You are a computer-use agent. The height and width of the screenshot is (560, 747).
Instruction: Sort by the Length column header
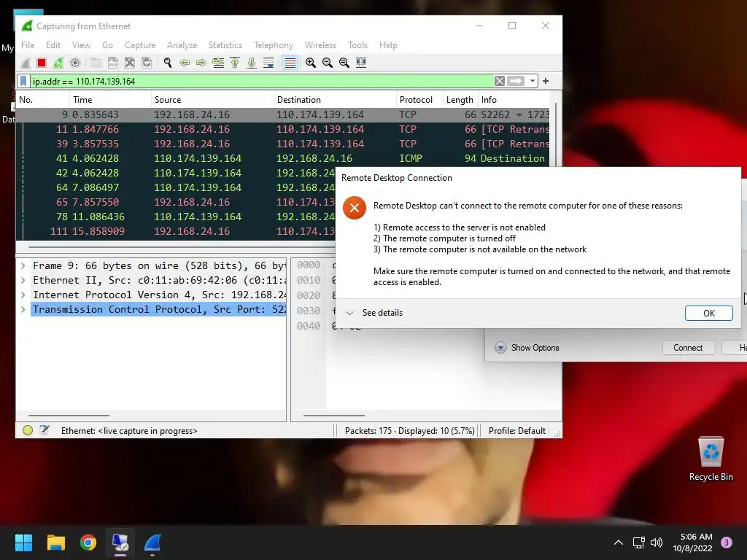[460, 99]
